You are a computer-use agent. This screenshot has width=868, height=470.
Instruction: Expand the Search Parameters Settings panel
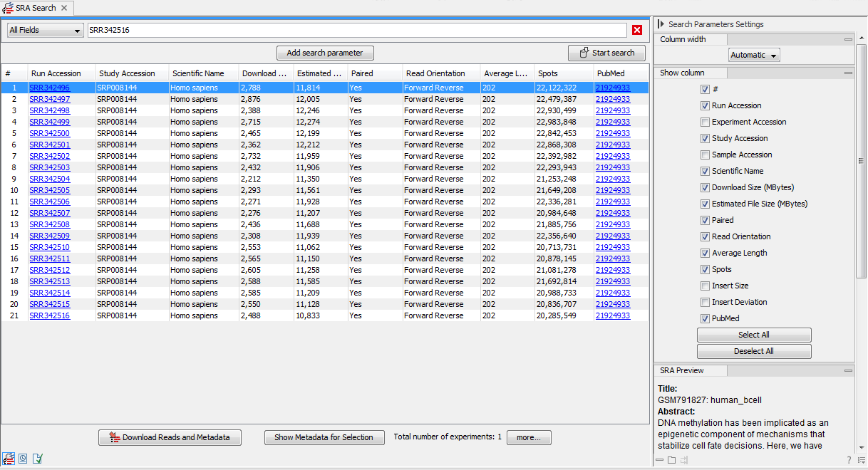pos(662,23)
